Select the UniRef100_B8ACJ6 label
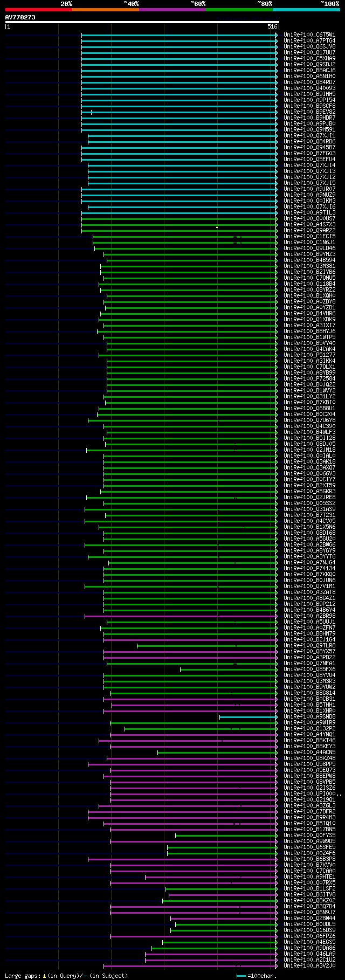Screen dimensions: 345x980 pos(309,71)
